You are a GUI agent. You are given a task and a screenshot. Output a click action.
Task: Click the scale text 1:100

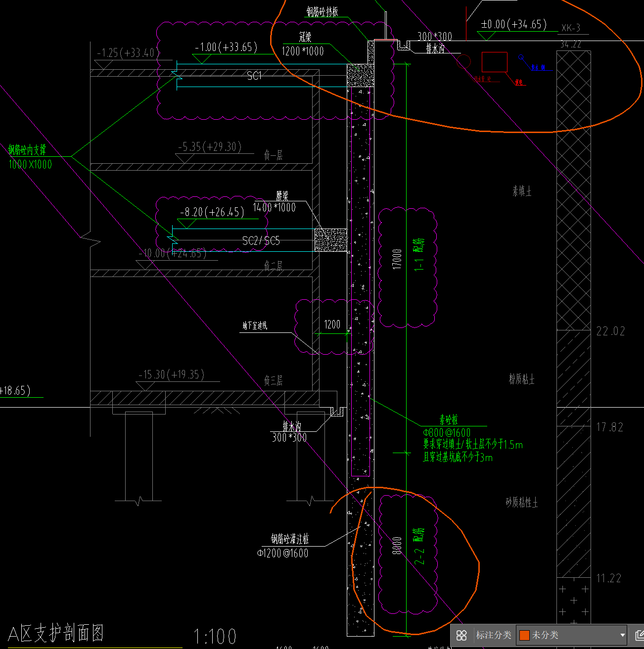coord(215,637)
